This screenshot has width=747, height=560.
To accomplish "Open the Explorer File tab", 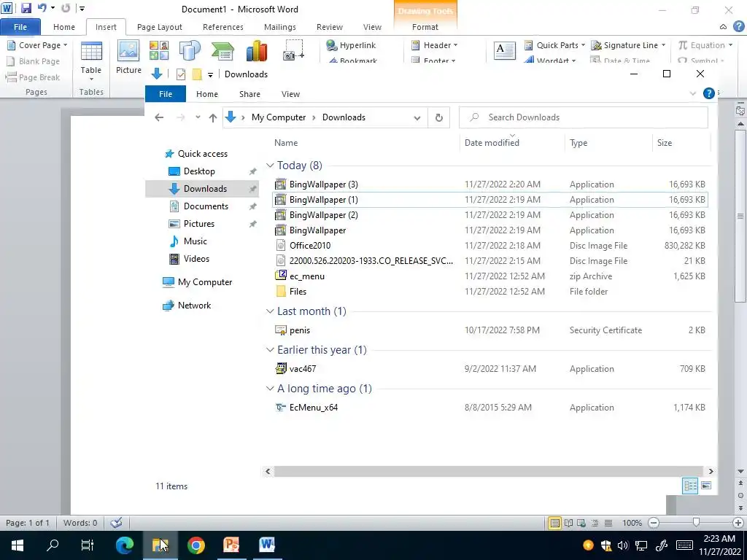I will click(x=166, y=94).
